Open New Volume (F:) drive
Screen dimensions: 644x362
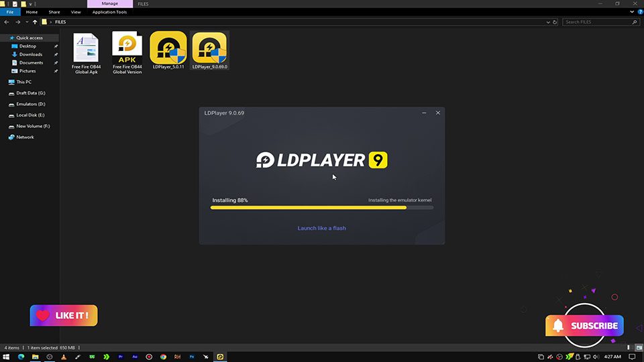pyautogui.click(x=33, y=127)
